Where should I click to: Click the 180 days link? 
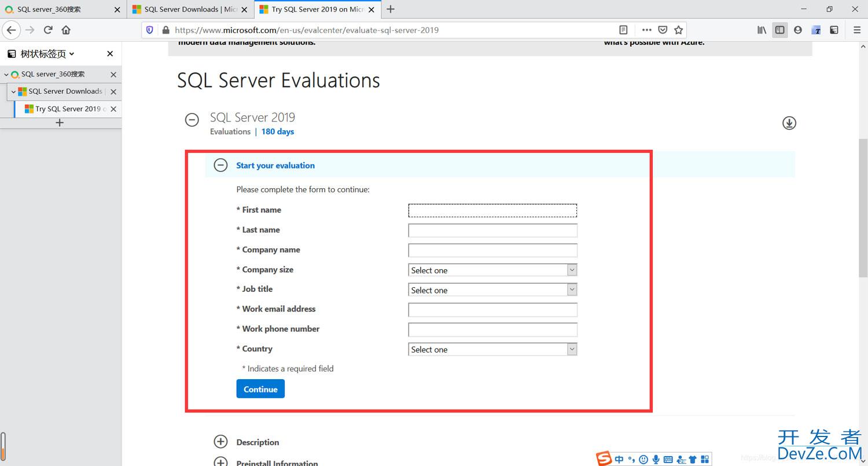tap(278, 131)
